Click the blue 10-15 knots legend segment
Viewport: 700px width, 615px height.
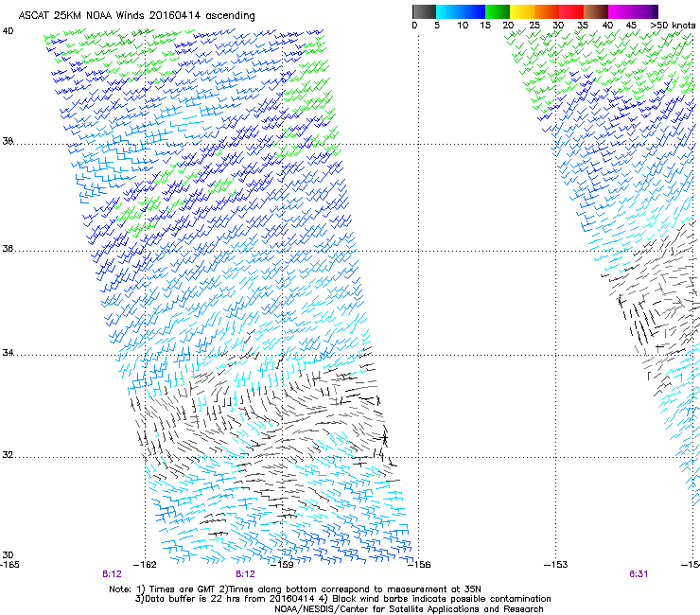pyautogui.click(x=473, y=11)
